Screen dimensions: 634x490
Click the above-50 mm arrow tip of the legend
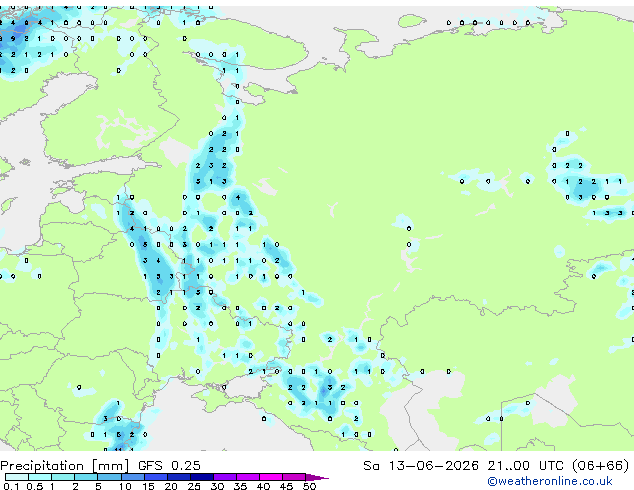[x=317, y=478]
